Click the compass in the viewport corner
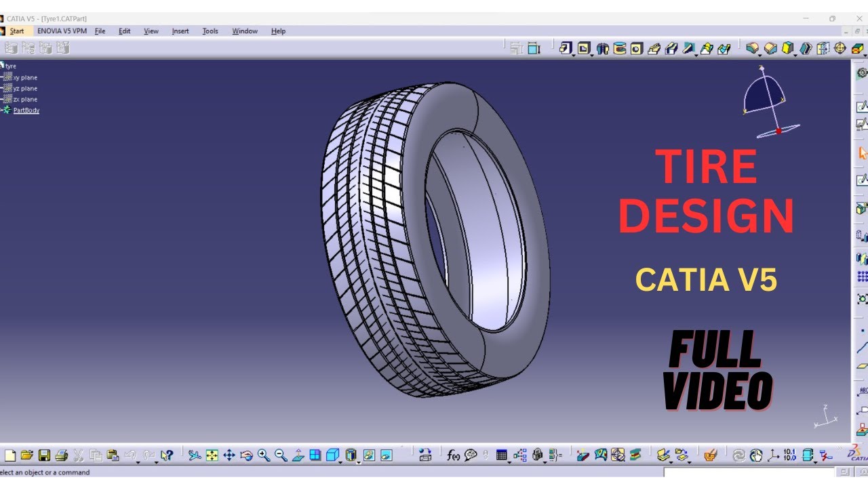 pos(771,102)
